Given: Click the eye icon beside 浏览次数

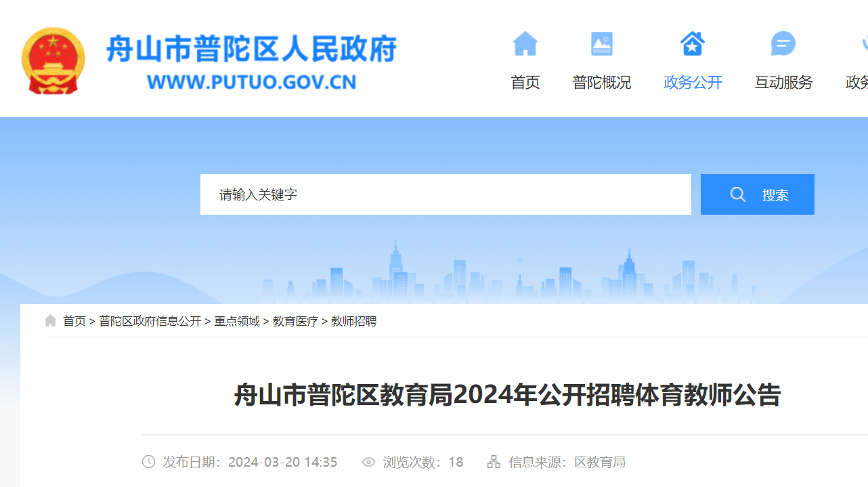Looking at the screenshot, I should pyautogui.click(x=369, y=462).
